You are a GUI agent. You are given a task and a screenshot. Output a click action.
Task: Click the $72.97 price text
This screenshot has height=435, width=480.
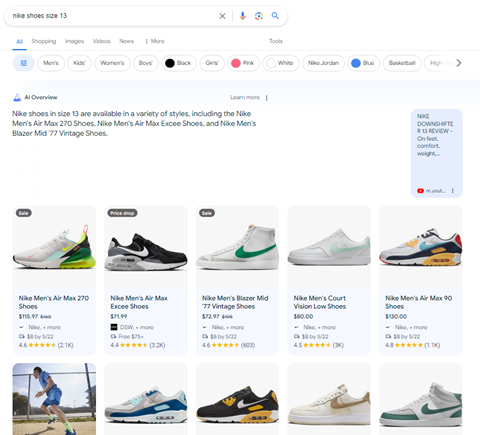(x=211, y=316)
